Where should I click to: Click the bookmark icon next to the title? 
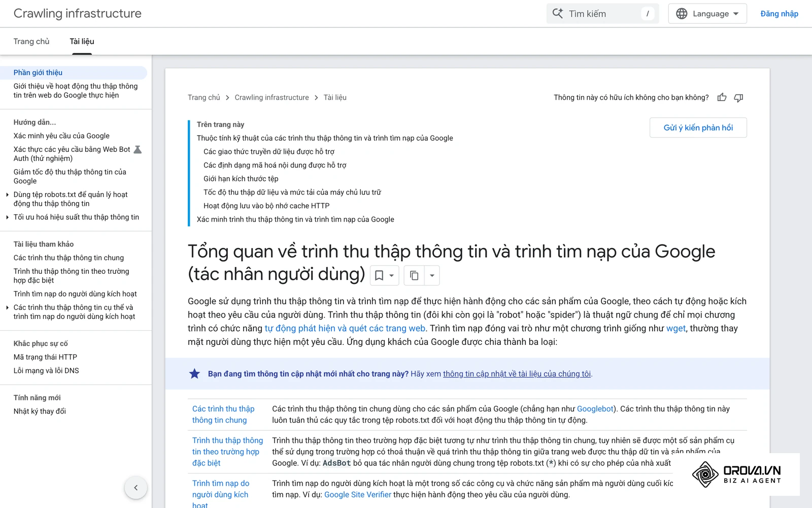pyautogui.click(x=379, y=275)
